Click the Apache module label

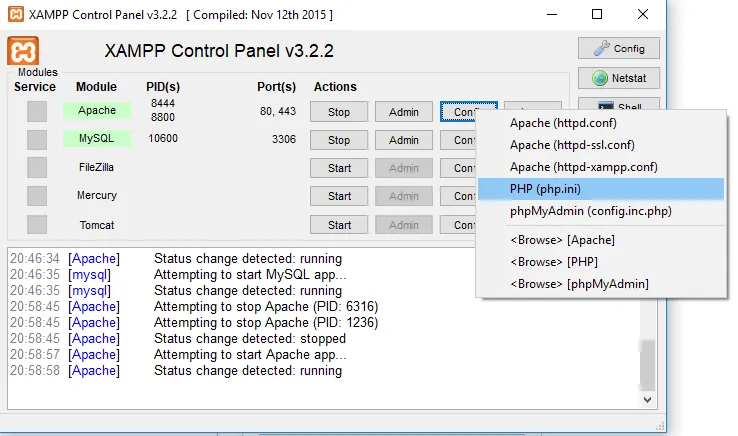pyautogui.click(x=97, y=110)
